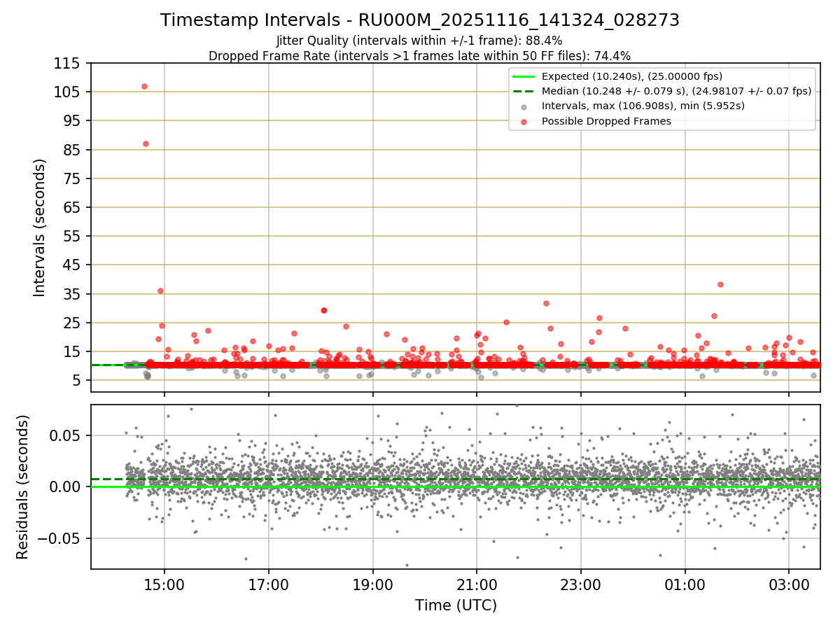Click the 'Intervals (seconds)' y-axis label
Screen dimensions: 840x630
coord(40,227)
